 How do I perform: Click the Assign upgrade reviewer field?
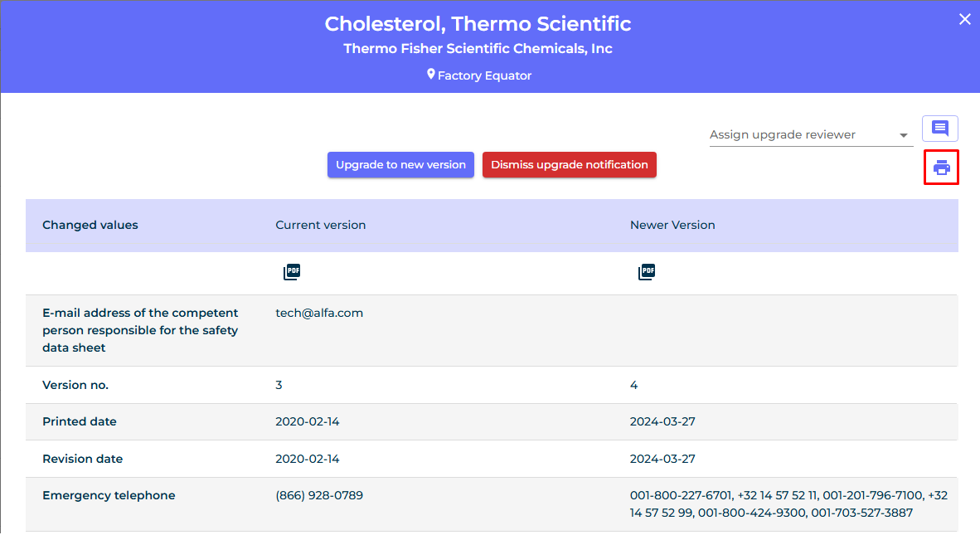point(801,134)
